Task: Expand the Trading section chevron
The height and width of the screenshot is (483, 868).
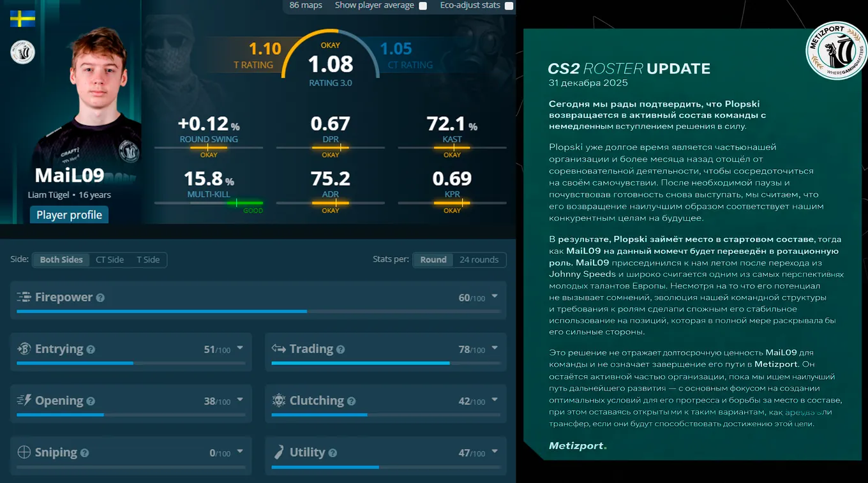Action: pos(495,348)
